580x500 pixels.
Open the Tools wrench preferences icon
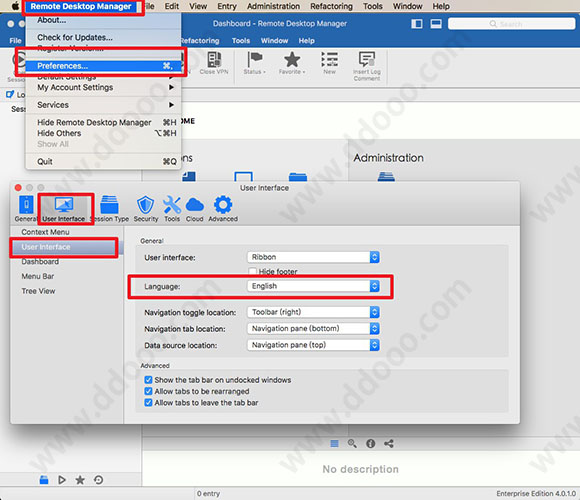click(172, 205)
